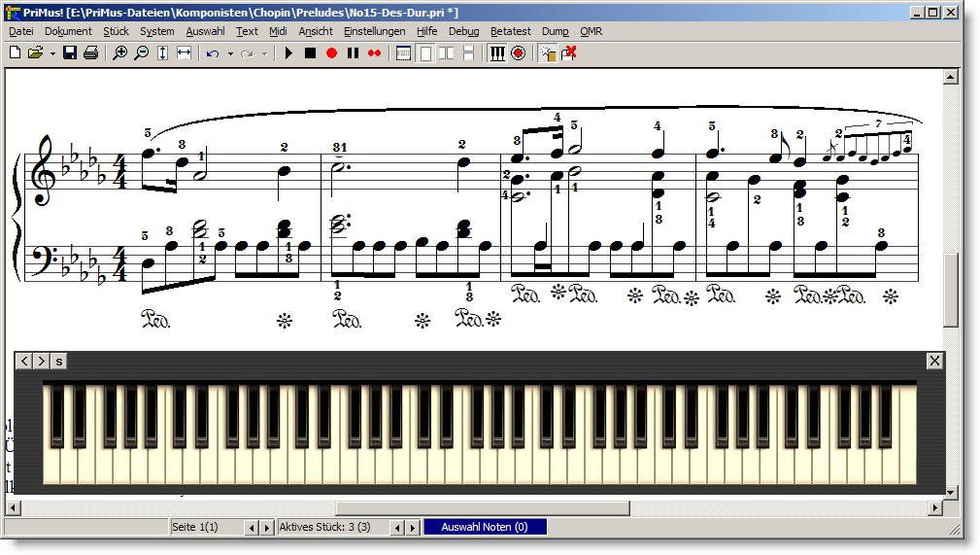
Task: Open the Midi menu
Action: click(278, 31)
